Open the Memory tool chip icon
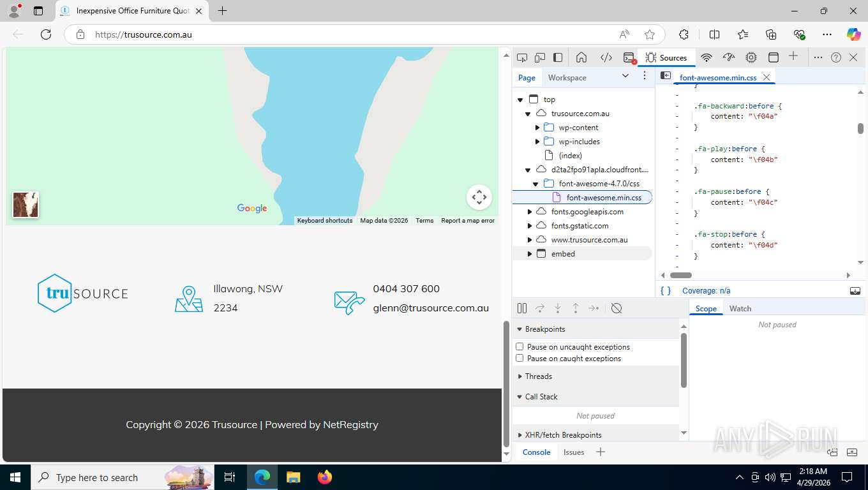Screen dimensions: 868x490 [751, 57]
